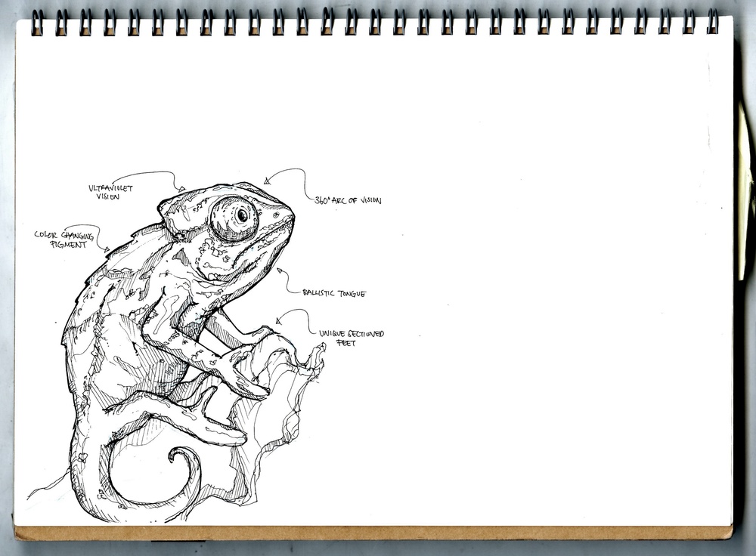756x556 pixels.
Task: Click the blank right page of the sketchbook
Action: tap(529, 302)
